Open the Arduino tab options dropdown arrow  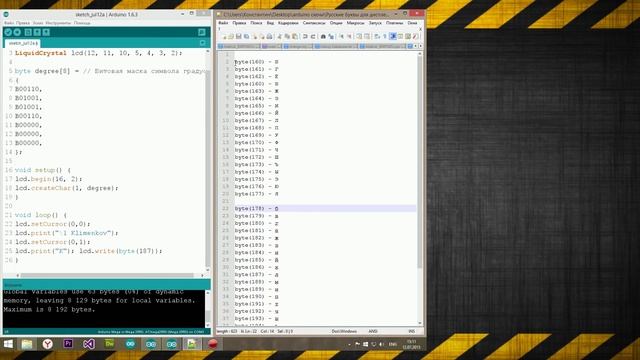click(202, 43)
